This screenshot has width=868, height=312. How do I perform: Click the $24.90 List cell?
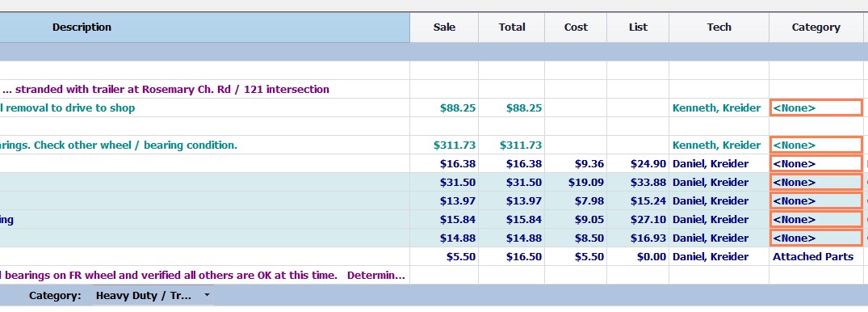click(638, 164)
